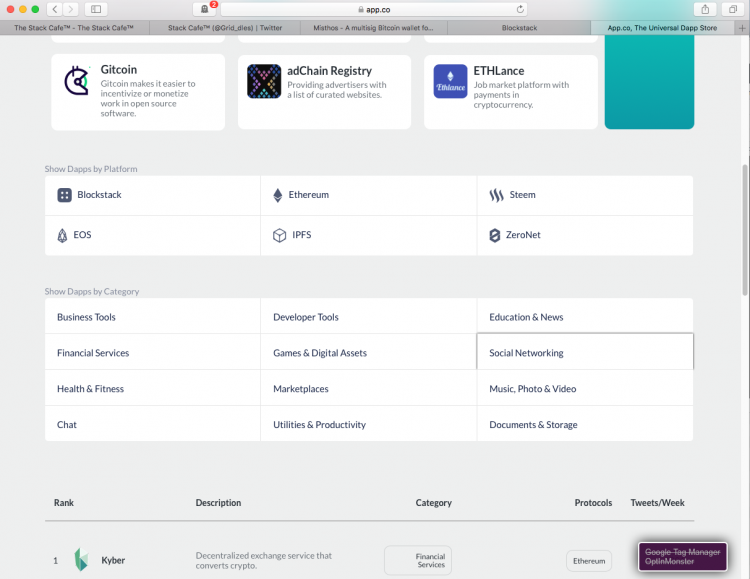
Task: Sort table by Rank column header
Action: pos(64,502)
